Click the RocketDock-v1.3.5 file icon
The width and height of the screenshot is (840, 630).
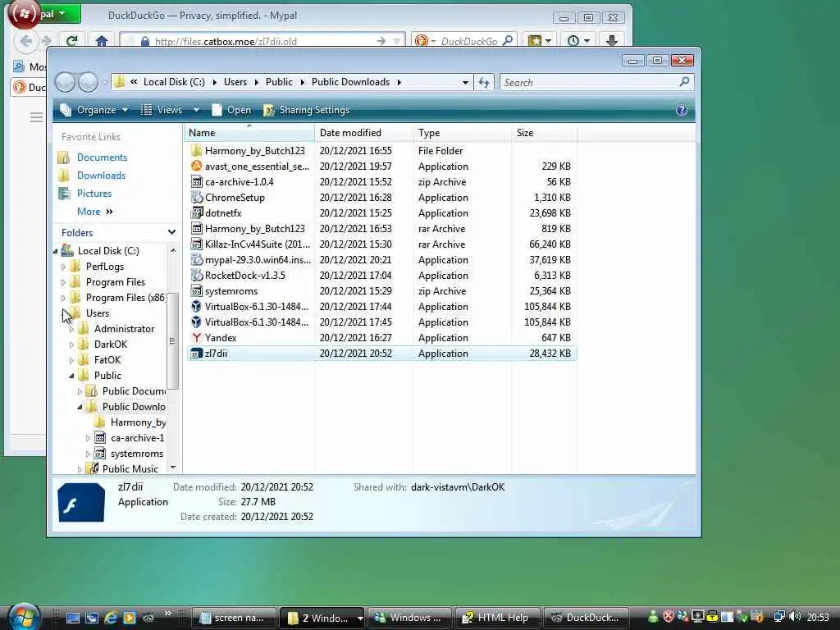coord(197,276)
